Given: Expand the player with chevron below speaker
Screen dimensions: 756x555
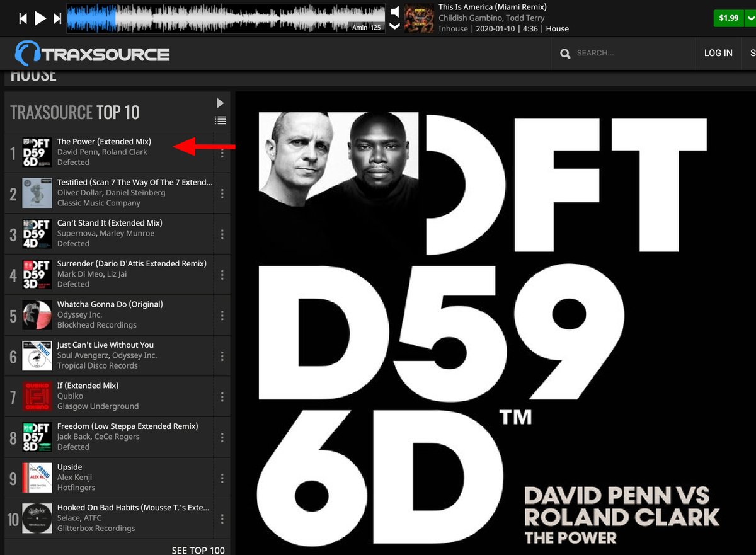Looking at the screenshot, I should 395,26.
